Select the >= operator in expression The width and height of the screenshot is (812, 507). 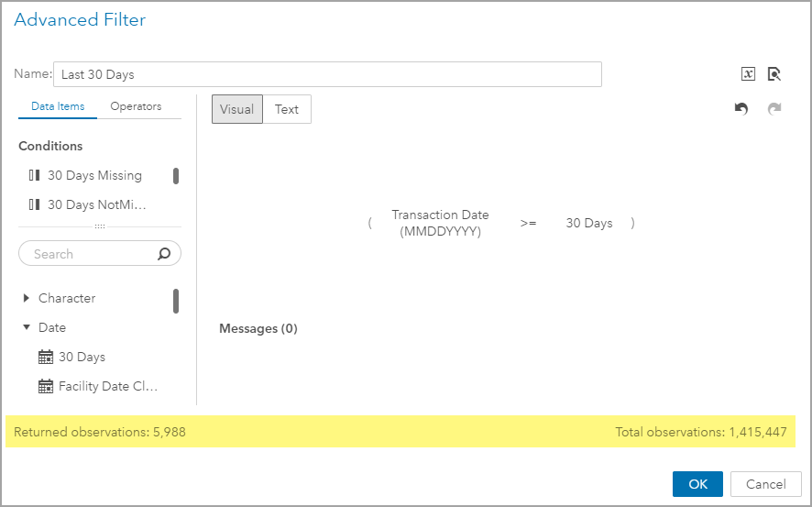click(x=528, y=223)
